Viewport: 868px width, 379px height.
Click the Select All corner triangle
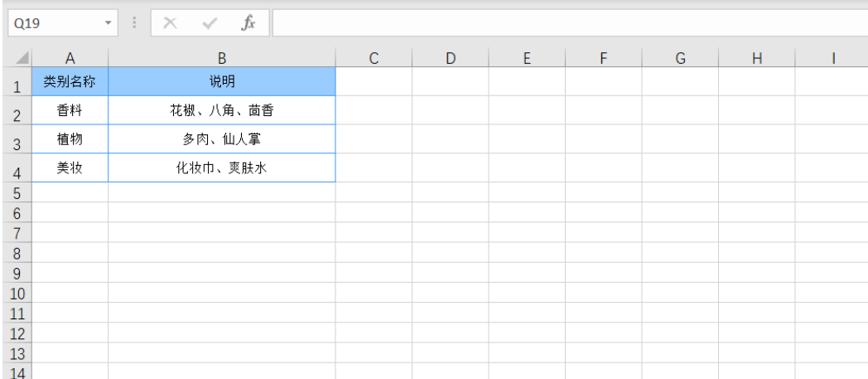(22, 58)
